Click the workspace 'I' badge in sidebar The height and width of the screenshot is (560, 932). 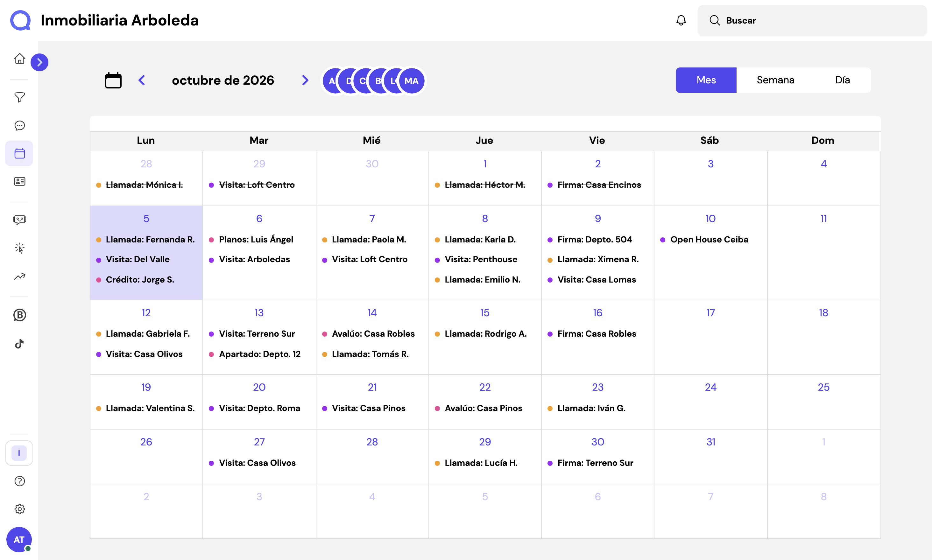[19, 453]
